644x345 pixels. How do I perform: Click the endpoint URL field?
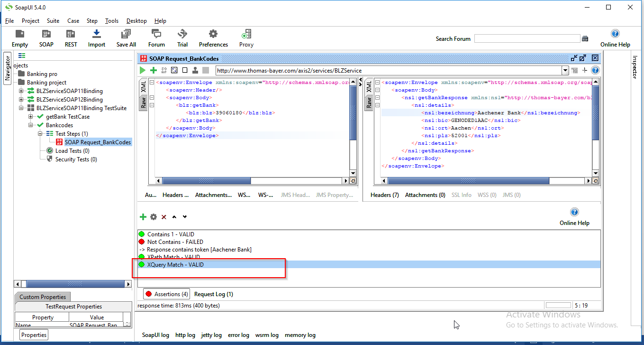tap(389, 71)
